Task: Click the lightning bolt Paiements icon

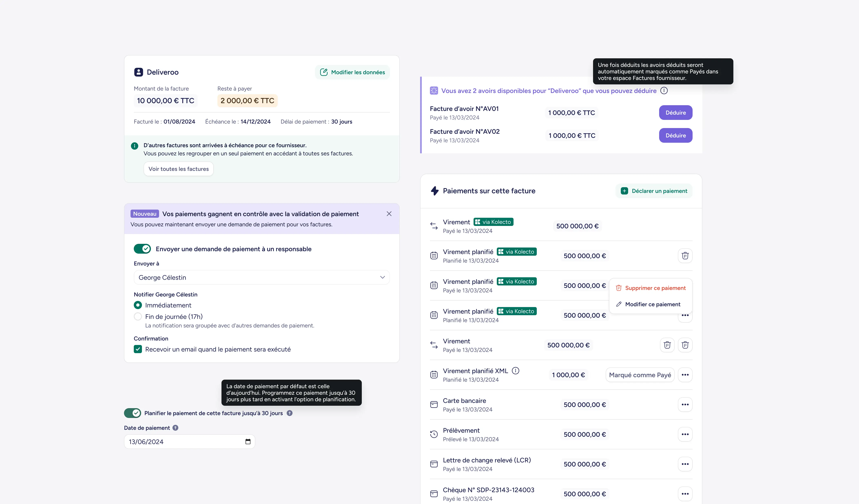Action: pyautogui.click(x=435, y=191)
